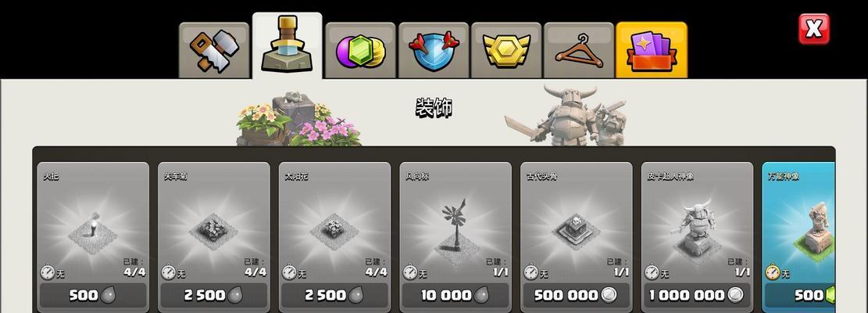
Task: Switch to the blue shield tab
Action: (434, 50)
